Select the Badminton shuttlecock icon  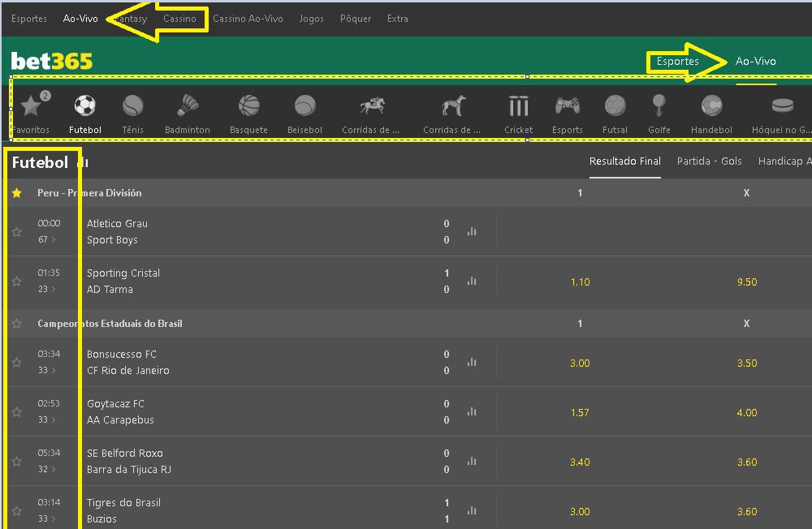pos(188,105)
